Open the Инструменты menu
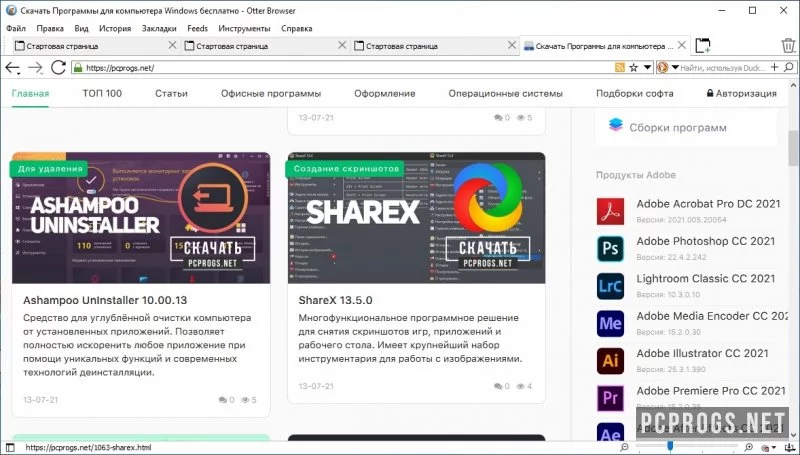 pos(244,28)
